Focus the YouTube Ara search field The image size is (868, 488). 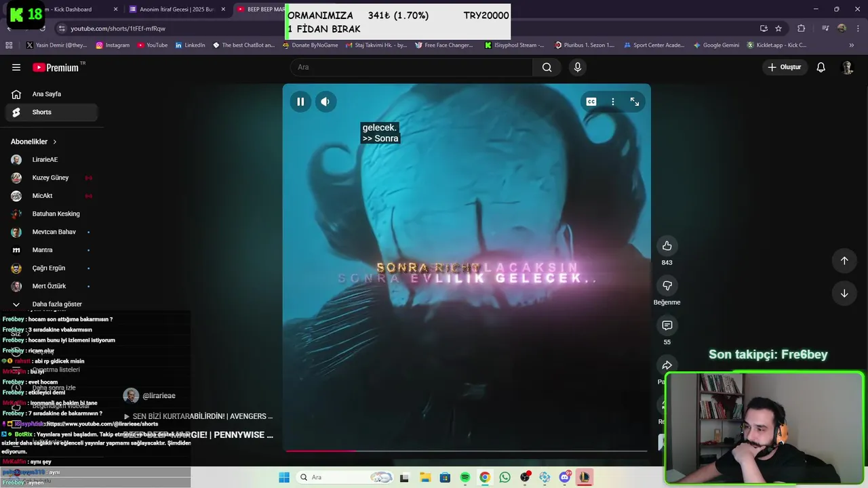pyautogui.click(x=412, y=67)
